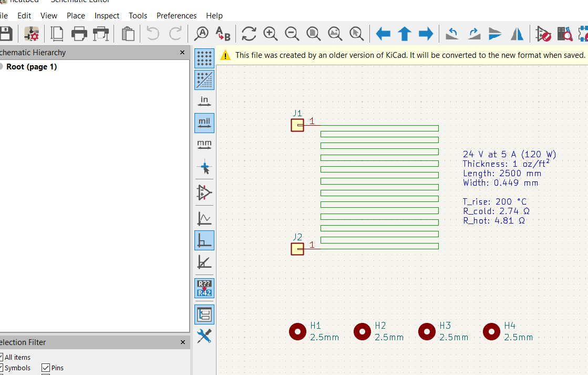This screenshot has height=375, width=588.
Task: Select Root (page 1) in hierarchy
Action: click(x=32, y=67)
